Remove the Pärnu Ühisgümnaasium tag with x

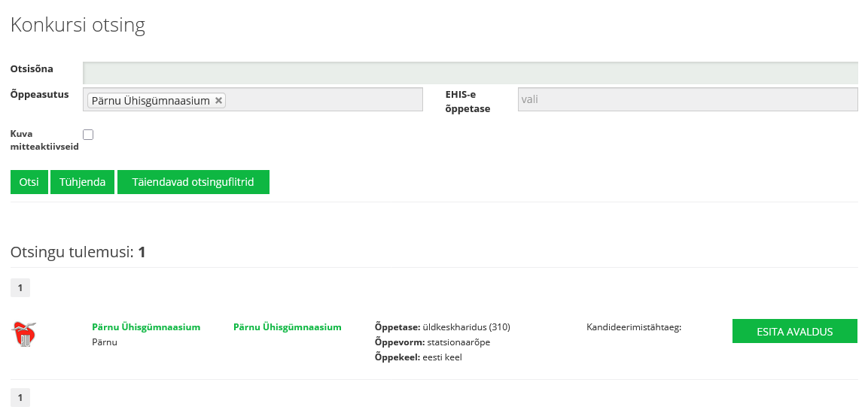[x=218, y=101]
